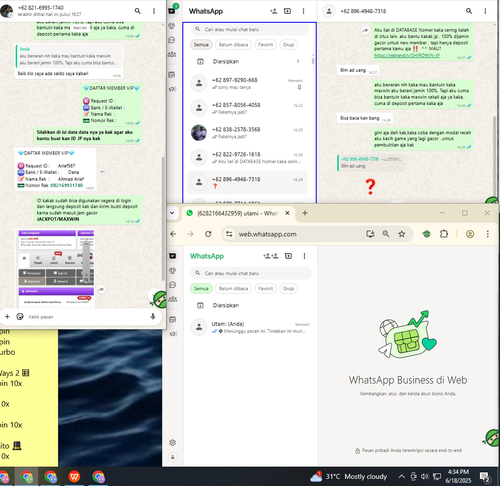Open menu of the +62 821-6993-1740 chat

point(154,11)
